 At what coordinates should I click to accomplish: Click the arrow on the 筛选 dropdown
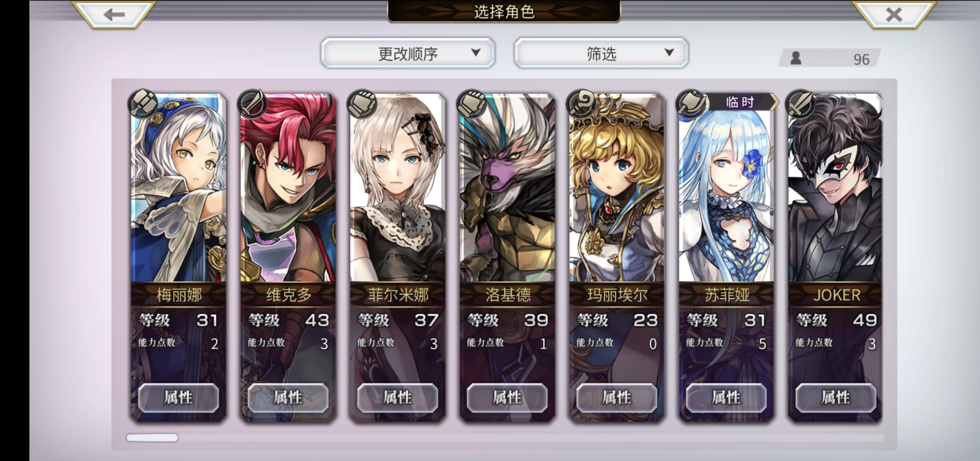[x=669, y=52]
